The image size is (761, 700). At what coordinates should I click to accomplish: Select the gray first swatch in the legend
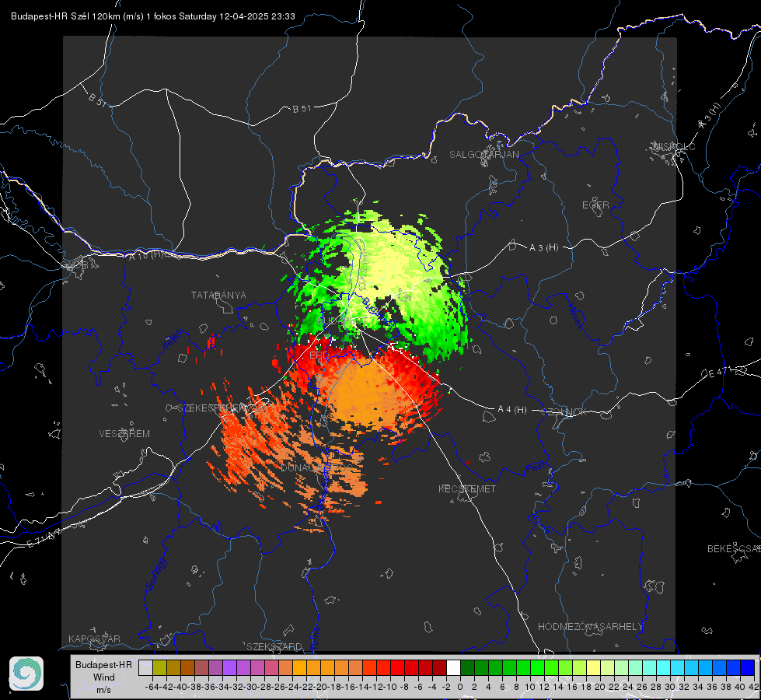[145, 667]
